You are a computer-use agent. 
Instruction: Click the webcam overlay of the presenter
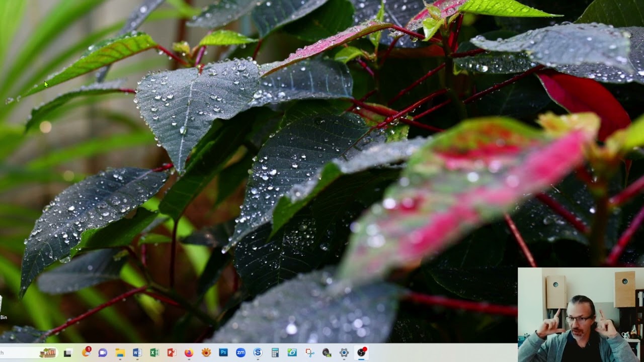(x=581, y=315)
